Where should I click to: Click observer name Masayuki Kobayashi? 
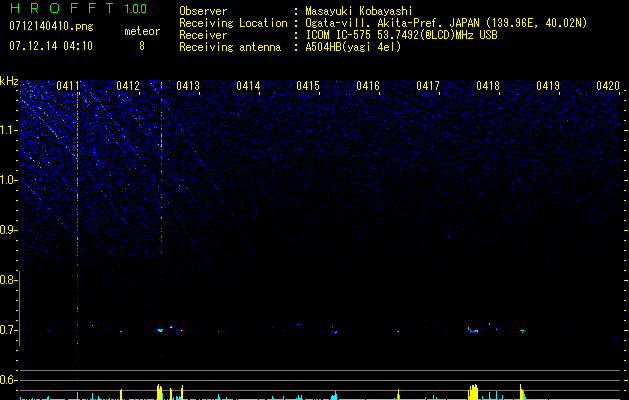click(x=359, y=11)
